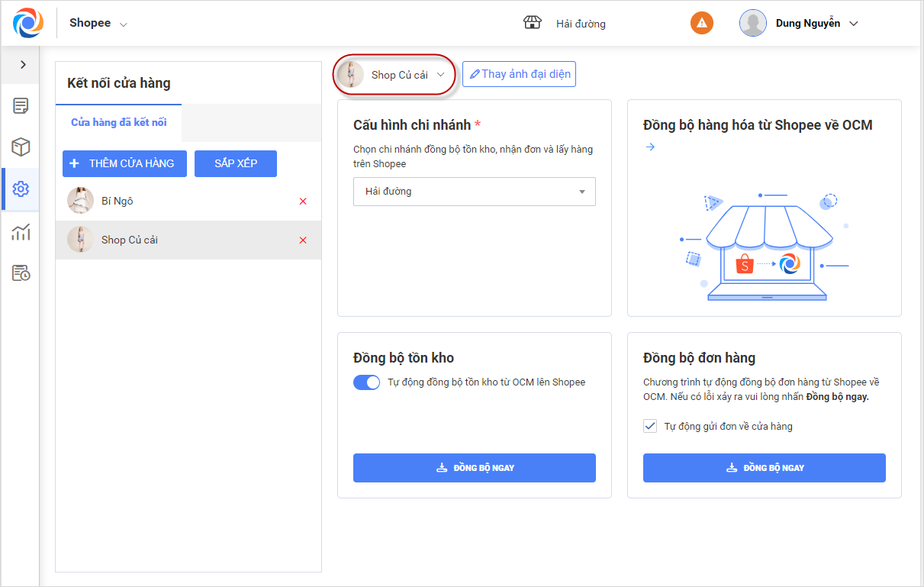Image resolution: width=924 pixels, height=587 pixels.
Task: Remove the Shop Củ cải store with red X
Action: [x=303, y=240]
